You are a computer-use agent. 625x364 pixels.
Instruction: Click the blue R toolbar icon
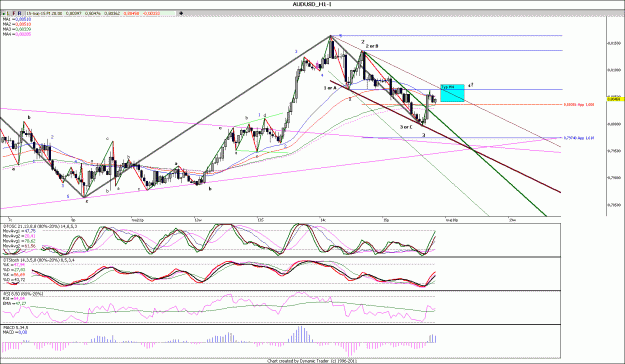tap(19, 14)
